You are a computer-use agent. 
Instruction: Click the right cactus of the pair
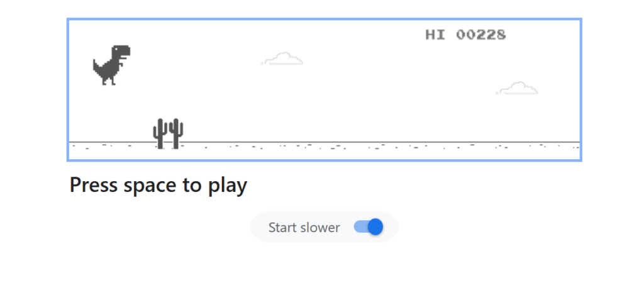(x=176, y=133)
